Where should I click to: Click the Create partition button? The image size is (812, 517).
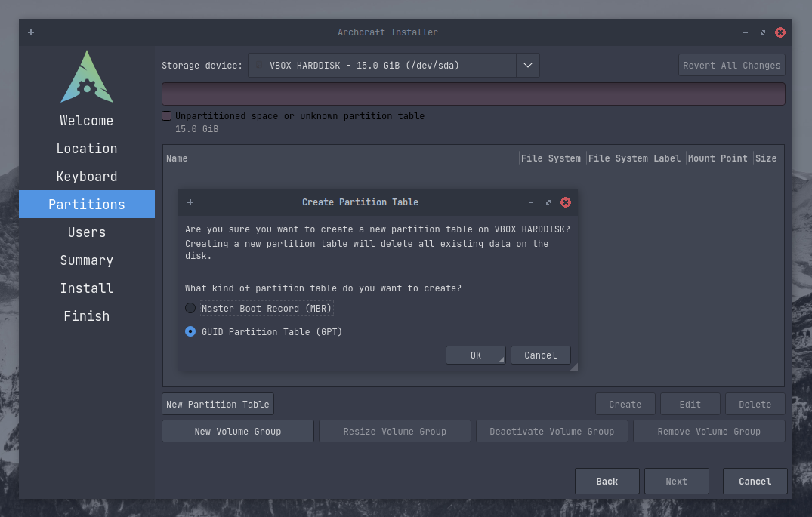point(625,405)
